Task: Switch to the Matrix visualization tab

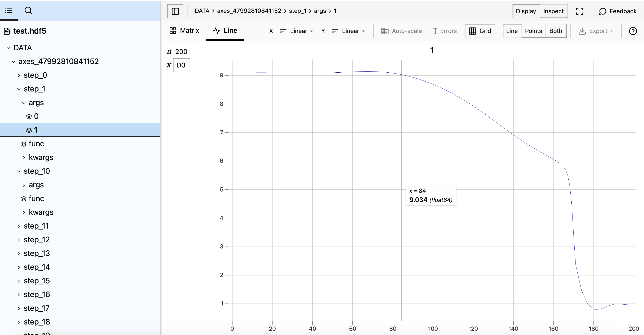Action: click(184, 31)
